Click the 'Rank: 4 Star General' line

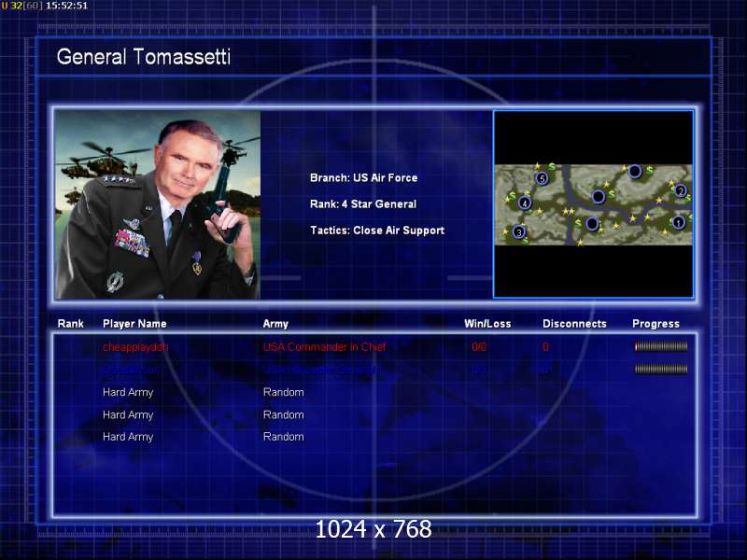pos(363,203)
